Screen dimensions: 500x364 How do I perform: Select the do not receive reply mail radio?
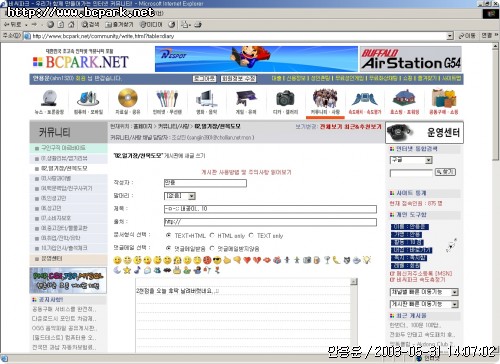[212, 248]
